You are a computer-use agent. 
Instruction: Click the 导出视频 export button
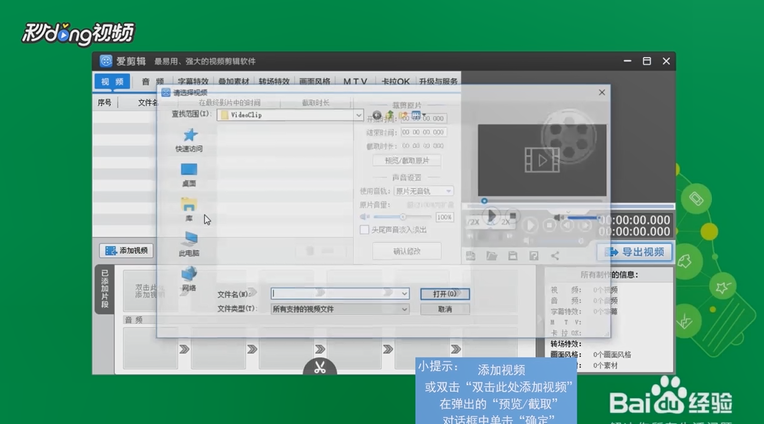(x=635, y=252)
